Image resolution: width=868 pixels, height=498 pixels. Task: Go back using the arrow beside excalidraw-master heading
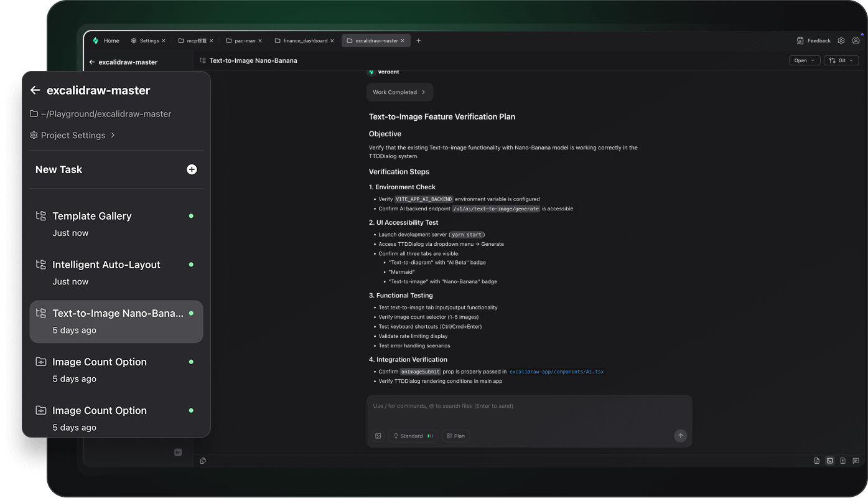(35, 90)
